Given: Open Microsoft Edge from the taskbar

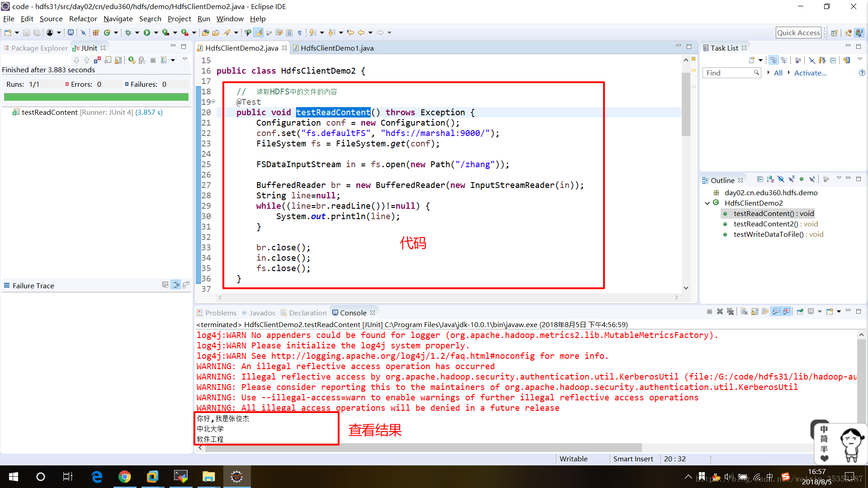Looking at the screenshot, I should point(96,477).
